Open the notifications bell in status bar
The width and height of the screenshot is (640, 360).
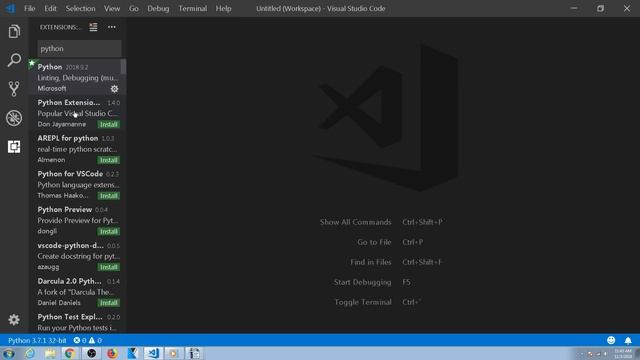pos(628,340)
